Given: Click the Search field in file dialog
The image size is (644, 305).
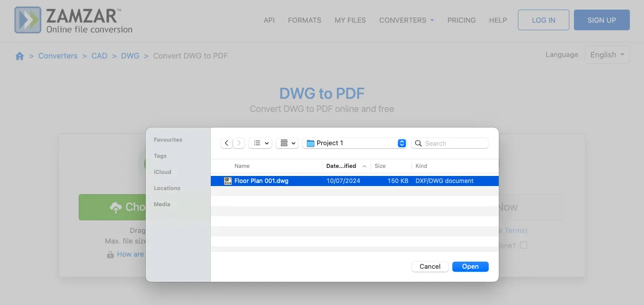Looking at the screenshot, I should coord(450,143).
